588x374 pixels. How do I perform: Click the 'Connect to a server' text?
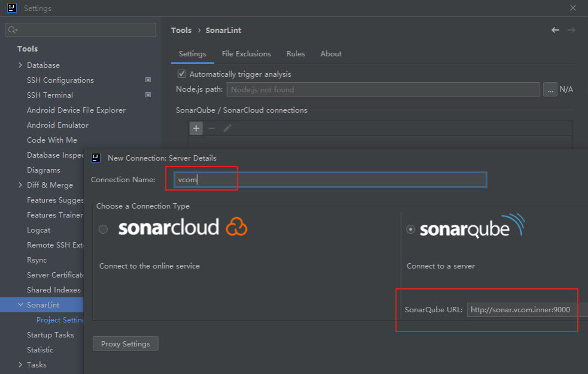(x=441, y=266)
